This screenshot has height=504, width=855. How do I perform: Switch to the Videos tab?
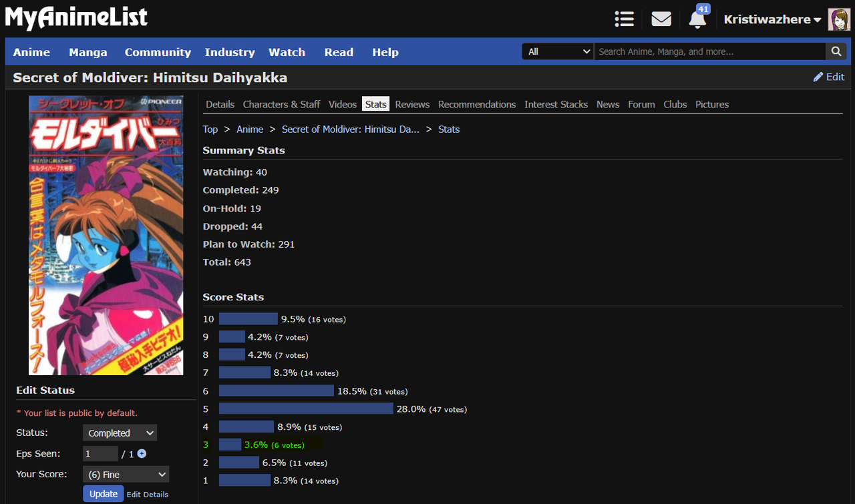click(343, 104)
